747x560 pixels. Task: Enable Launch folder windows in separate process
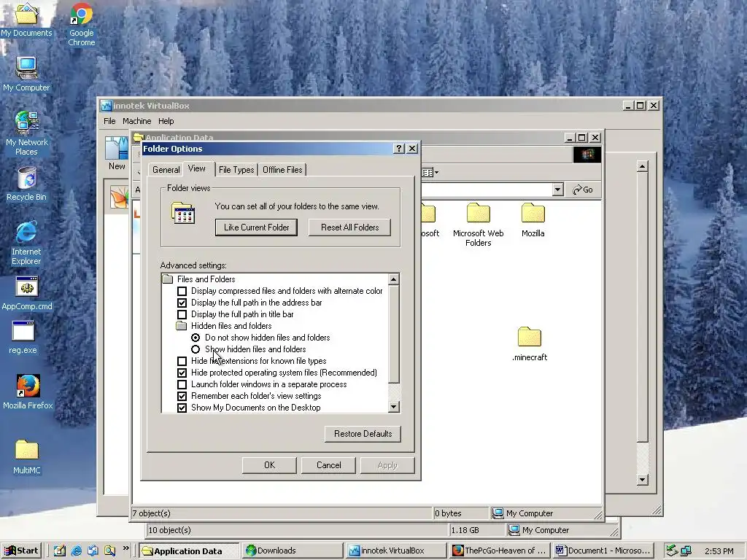182,384
